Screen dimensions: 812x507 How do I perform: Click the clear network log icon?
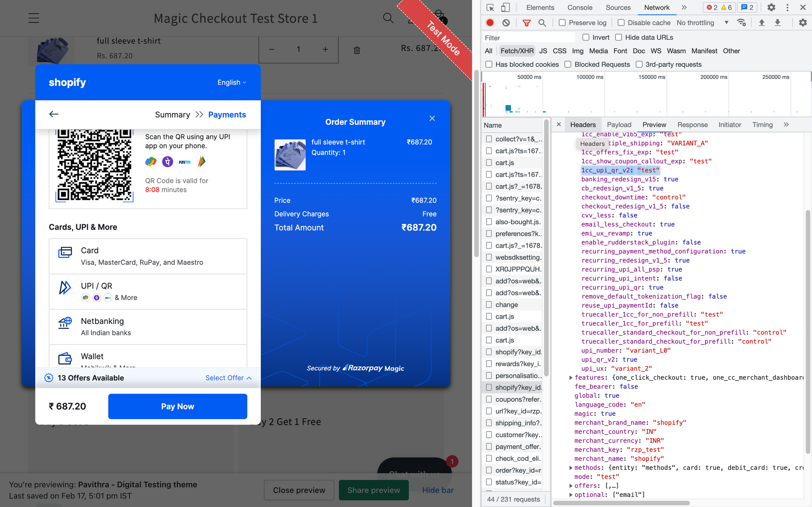(506, 23)
